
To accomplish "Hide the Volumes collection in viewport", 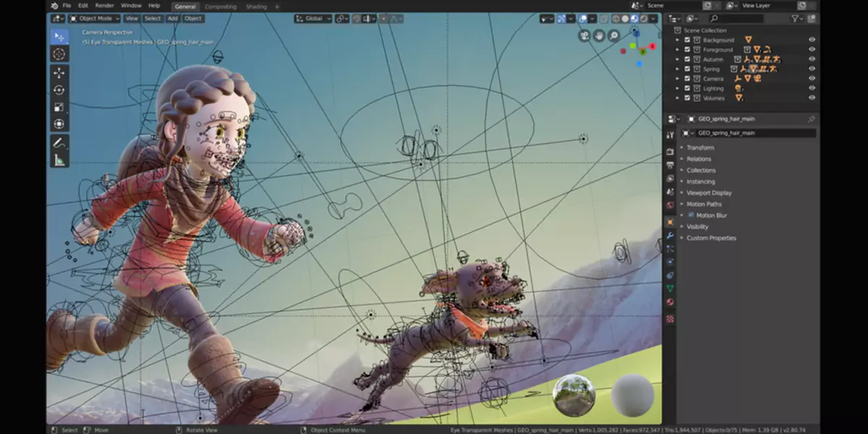I will pyautogui.click(x=812, y=98).
